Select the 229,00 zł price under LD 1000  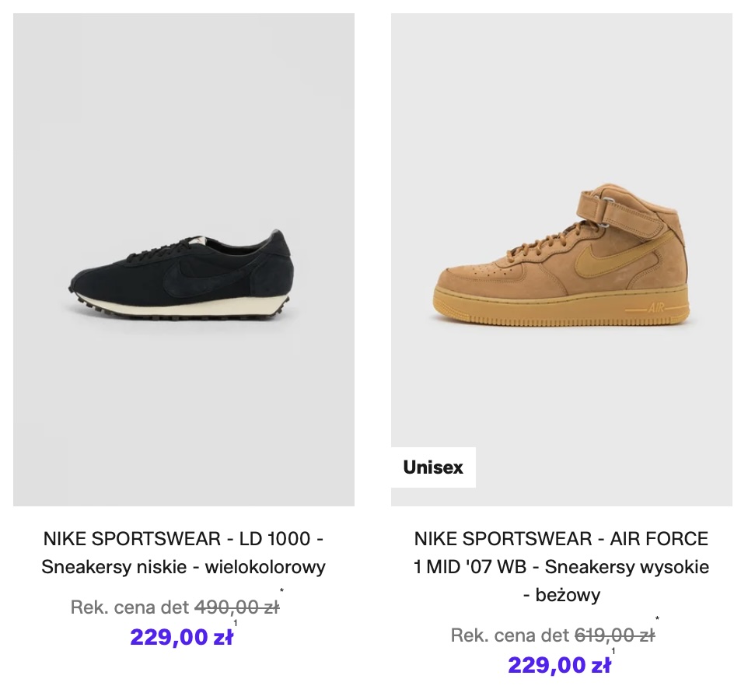click(x=181, y=637)
